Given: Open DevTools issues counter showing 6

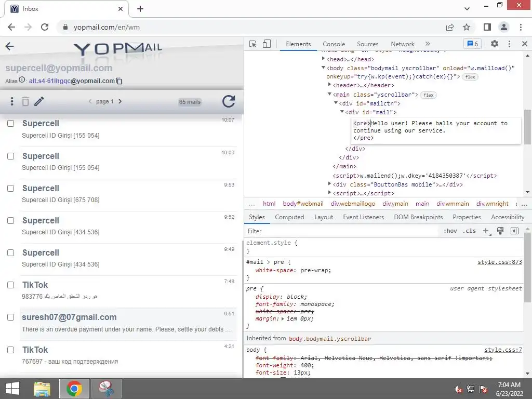Looking at the screenshot, I should pyautogui.click(x=473, y=44).
